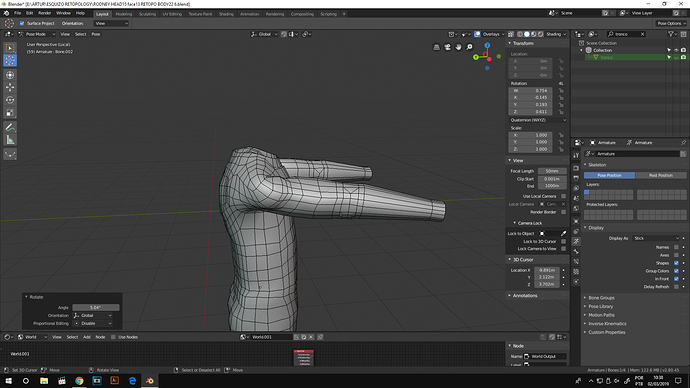Viewport: 690px width, 388px height.
Task: Open File Explorer from the taskbar
Action: 44,381
